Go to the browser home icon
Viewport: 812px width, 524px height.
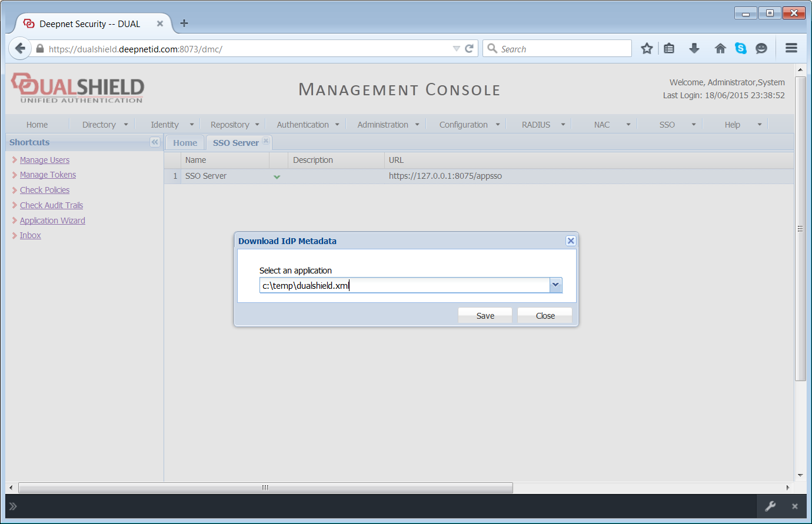720,49
